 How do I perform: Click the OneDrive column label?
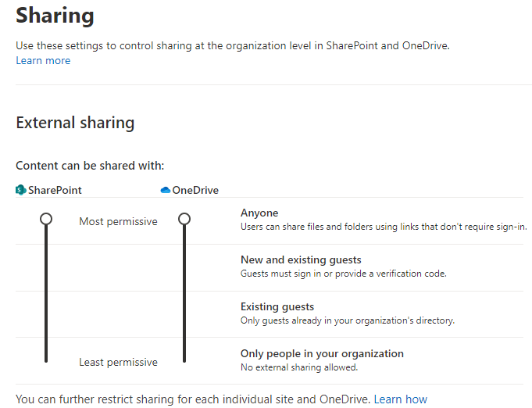pos(195,190)
